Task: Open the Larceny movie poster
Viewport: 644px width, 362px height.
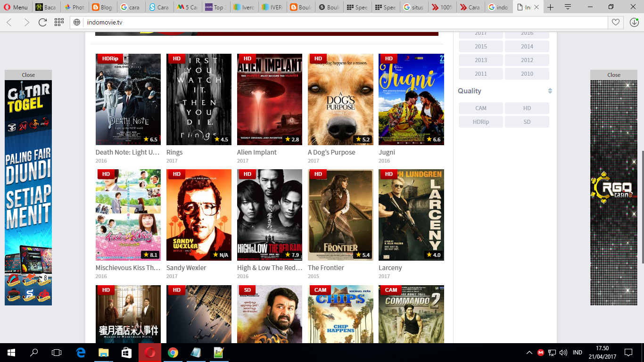Action: pos(411,215)
